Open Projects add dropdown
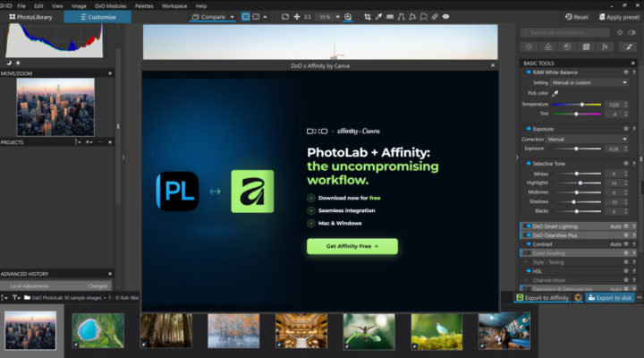 [89, 142]
